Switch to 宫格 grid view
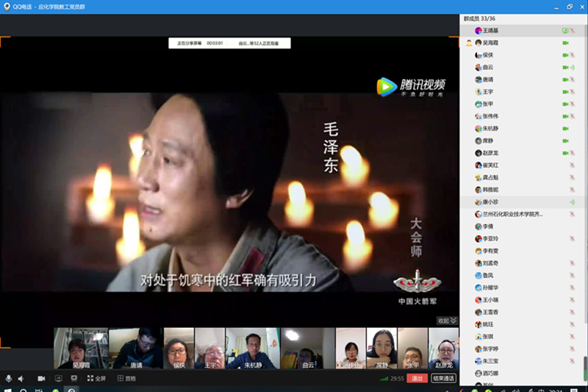Image resolution: width=588 pixels, height=392 pixels. tap(126, 378)
